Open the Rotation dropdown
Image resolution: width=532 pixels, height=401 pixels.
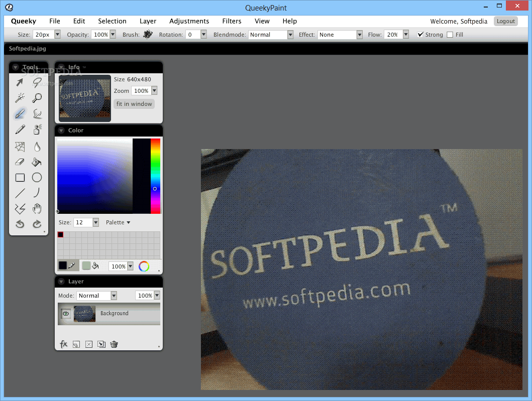pyautogui.click(x=203, y=34)
